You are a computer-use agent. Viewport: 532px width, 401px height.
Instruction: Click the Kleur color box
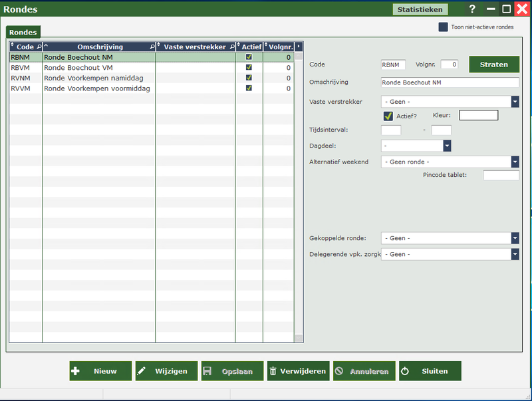478,115
